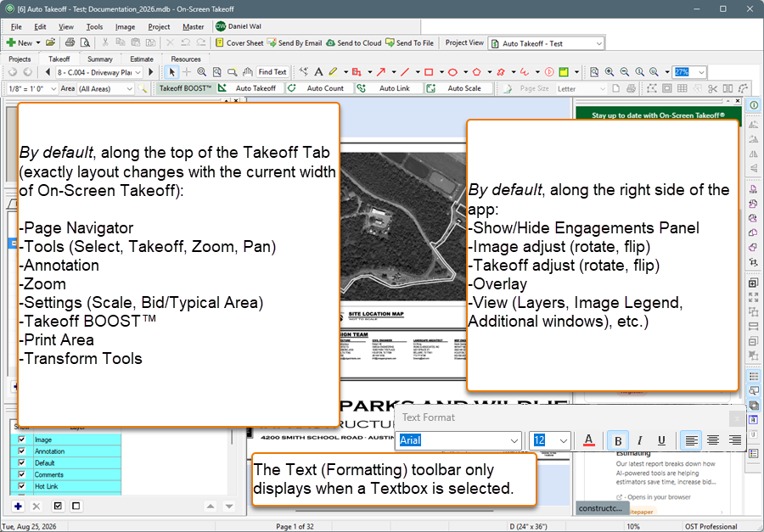Select the red Freehand scribble tool
Screen dimensions: 764x532
click(x=525, y=72)
